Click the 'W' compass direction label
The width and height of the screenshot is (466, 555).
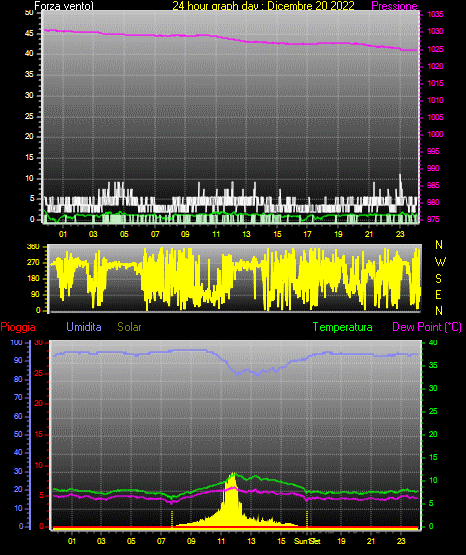[x=440, y=262]
